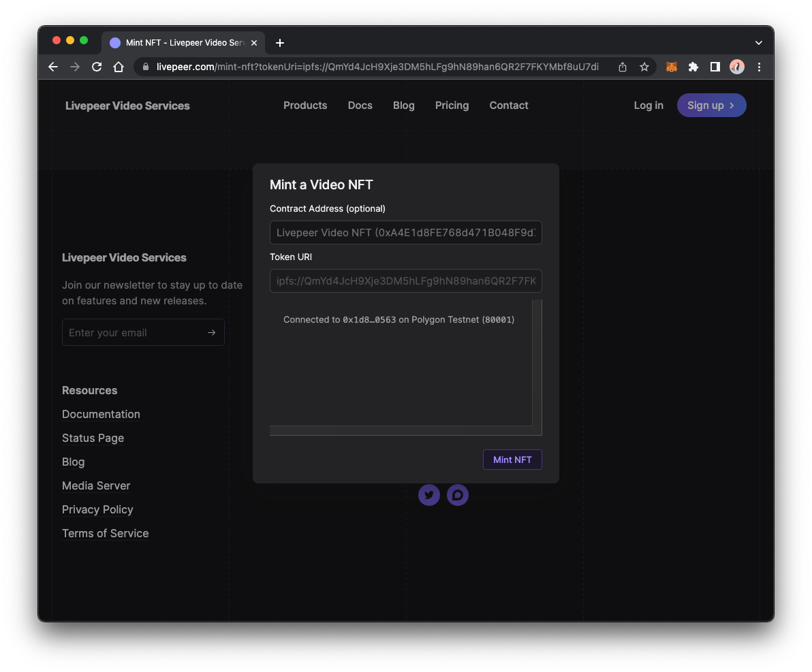Open Chrome three-dot menu
This screenshot has height=672, width=812.
(x=759, y=67)
